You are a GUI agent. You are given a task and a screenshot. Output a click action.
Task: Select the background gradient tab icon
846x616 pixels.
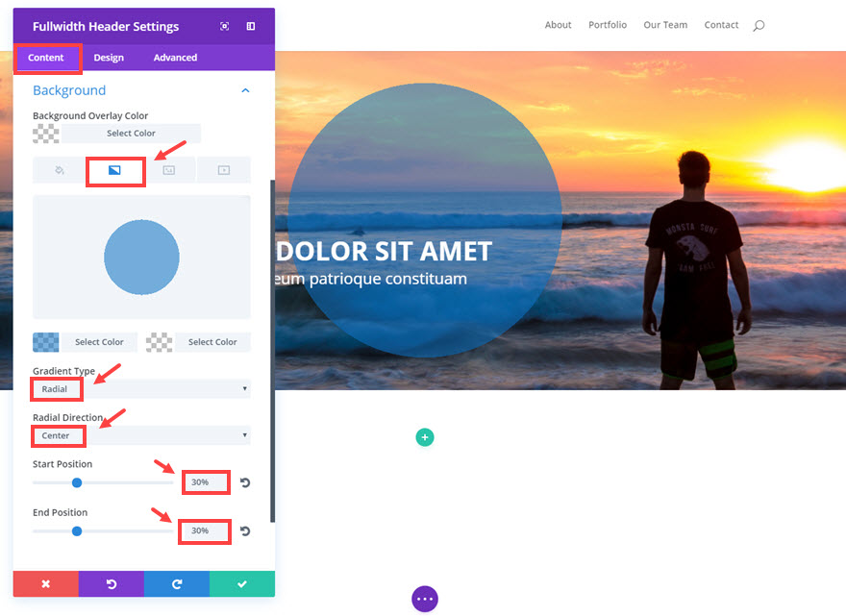[x=114, y=170]
